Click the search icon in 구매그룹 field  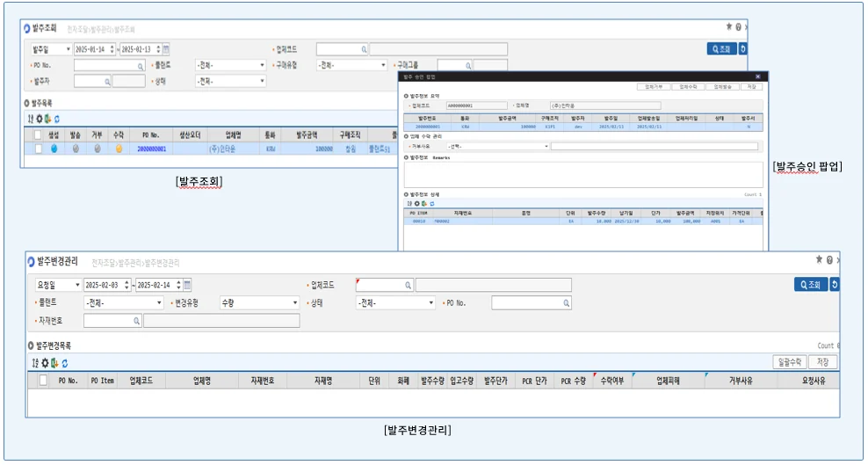click(468, 66)
